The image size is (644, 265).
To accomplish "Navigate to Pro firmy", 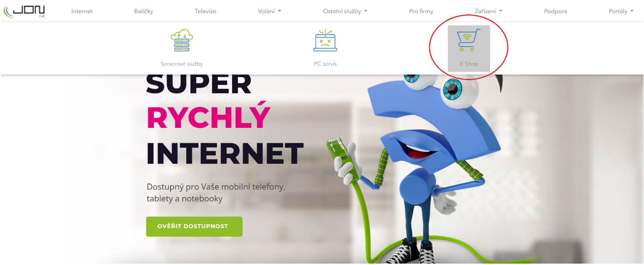I will [421, 11].
